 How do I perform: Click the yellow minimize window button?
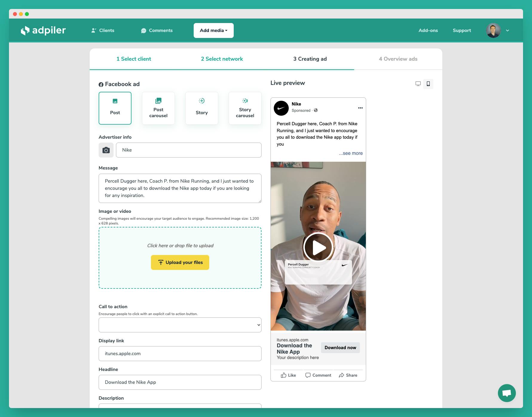pyautogui.click(x=21, y=14)
